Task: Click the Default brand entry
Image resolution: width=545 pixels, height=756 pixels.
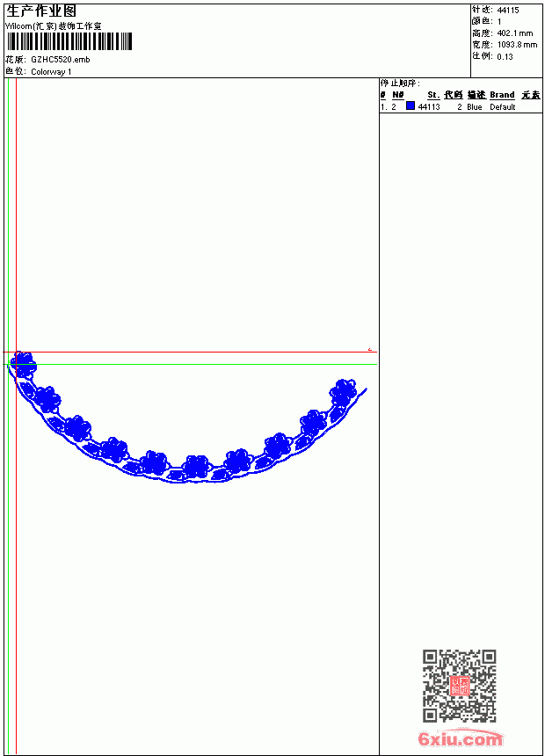Action: coord(503,107)
